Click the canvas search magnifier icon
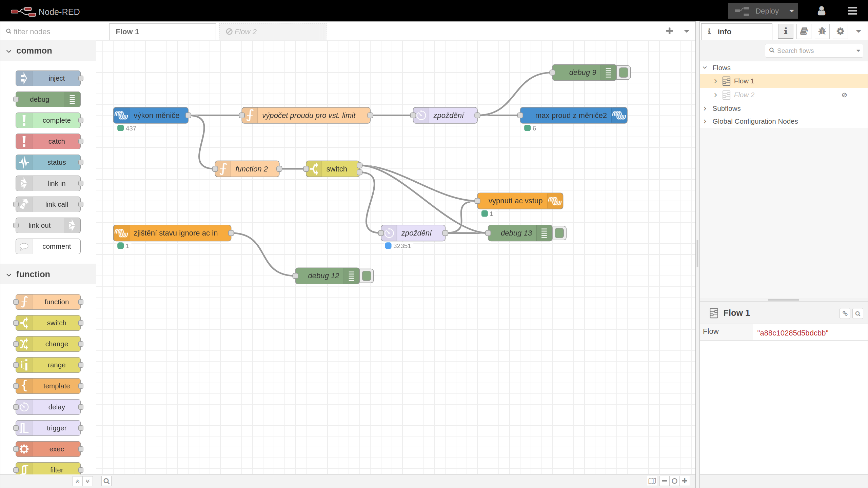This screenshot has height=488, width=868. pos(106,481)
